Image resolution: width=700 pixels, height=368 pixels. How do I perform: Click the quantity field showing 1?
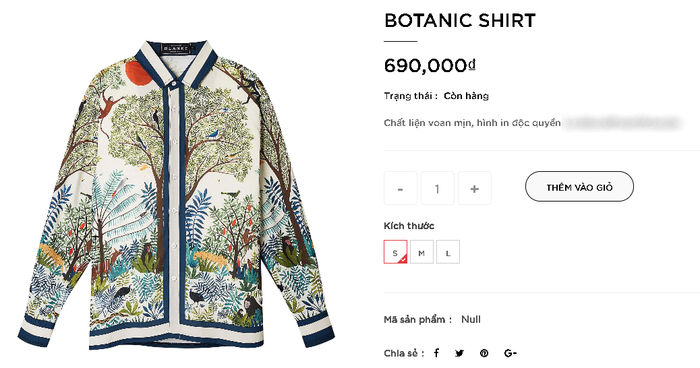(438, 188)
